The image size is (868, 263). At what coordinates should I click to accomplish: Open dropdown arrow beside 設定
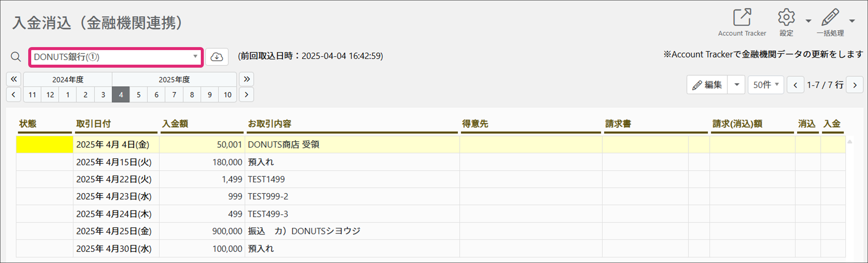[x=808, y=21]
